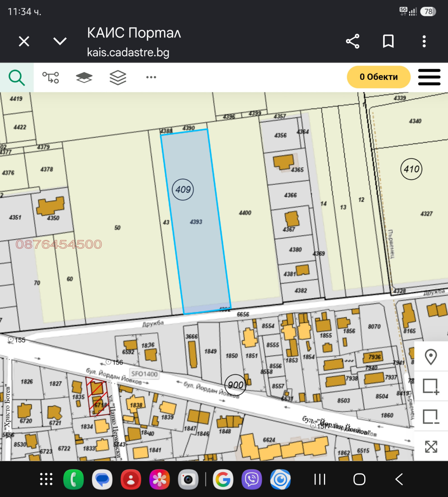Open the Camera app in dock
Image resolution: width=448 pixels, height=497 pixels.
(188, 479)
